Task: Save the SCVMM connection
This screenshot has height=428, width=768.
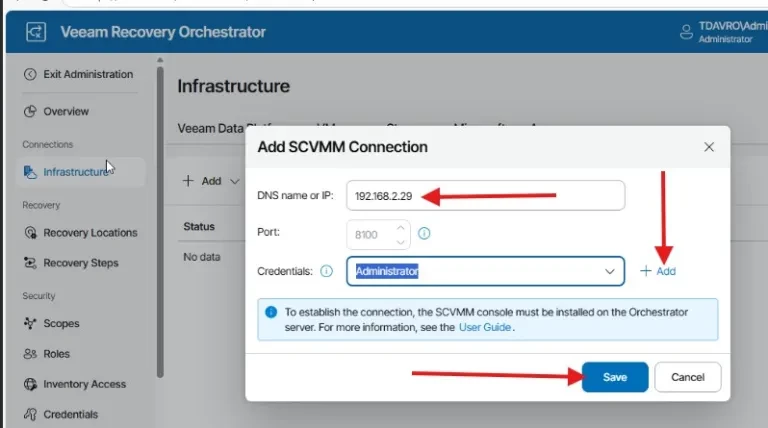Action: click(615, 377)
